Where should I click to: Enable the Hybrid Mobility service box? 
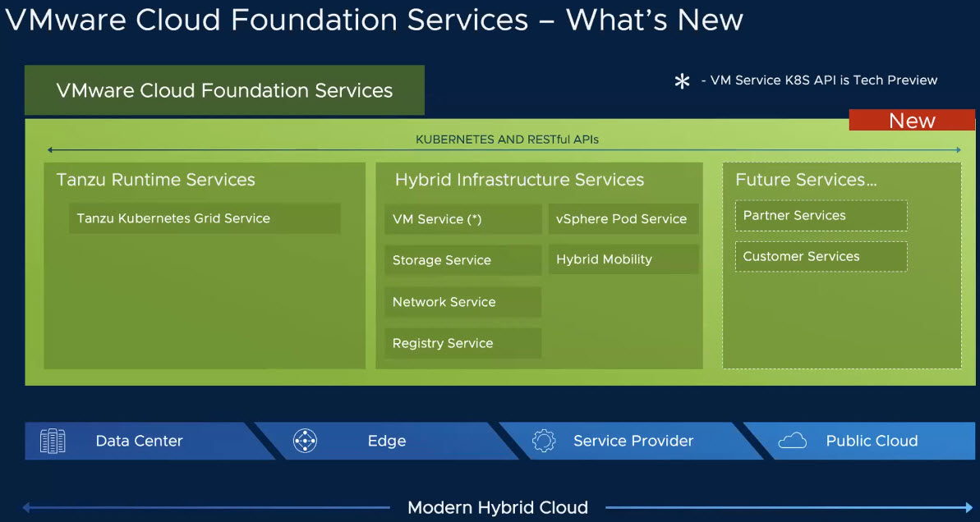point(623,259)
